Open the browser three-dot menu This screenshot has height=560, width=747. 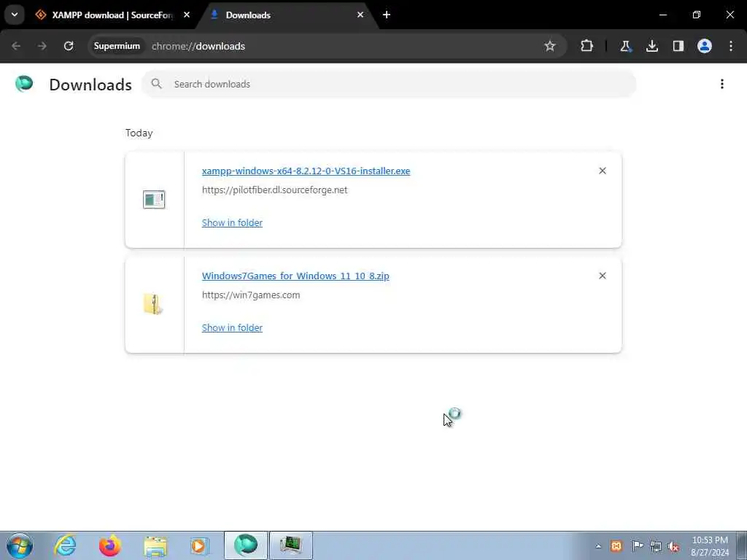click(731, 46)
